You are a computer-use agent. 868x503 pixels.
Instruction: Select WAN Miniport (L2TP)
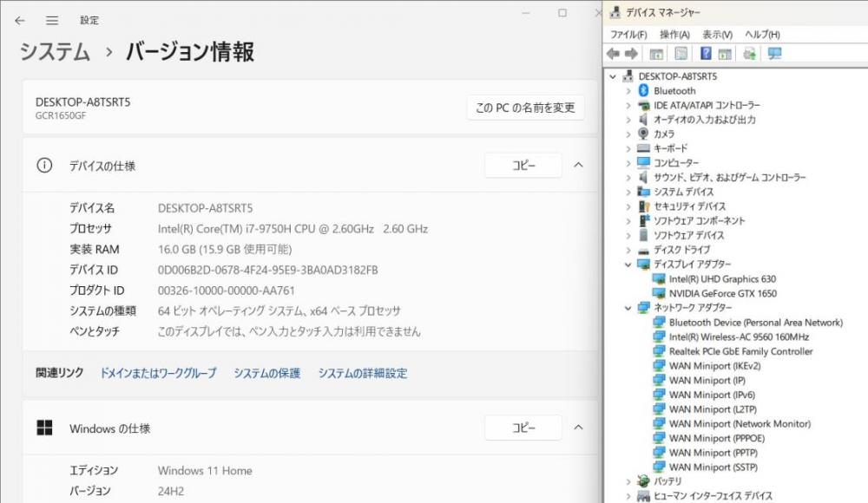[x=713, y=409]
